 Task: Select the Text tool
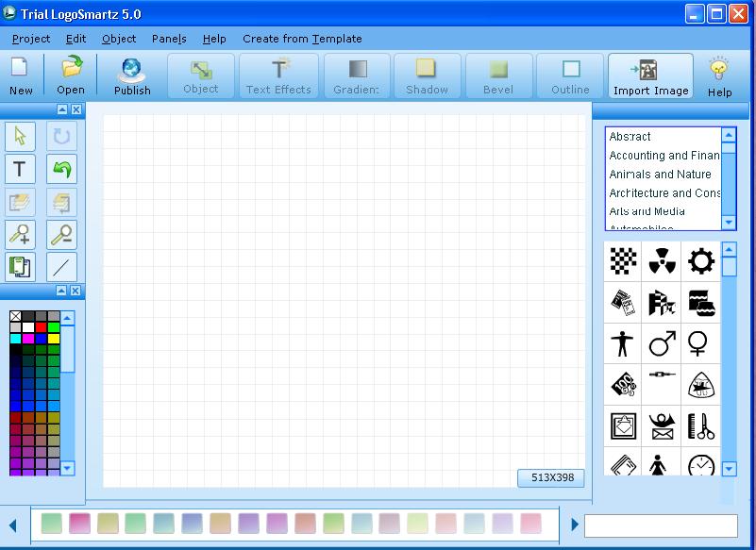point(20,169)
